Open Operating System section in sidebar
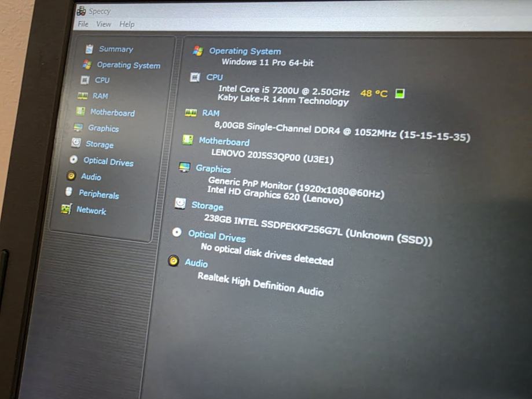 (x=129, y=65)
